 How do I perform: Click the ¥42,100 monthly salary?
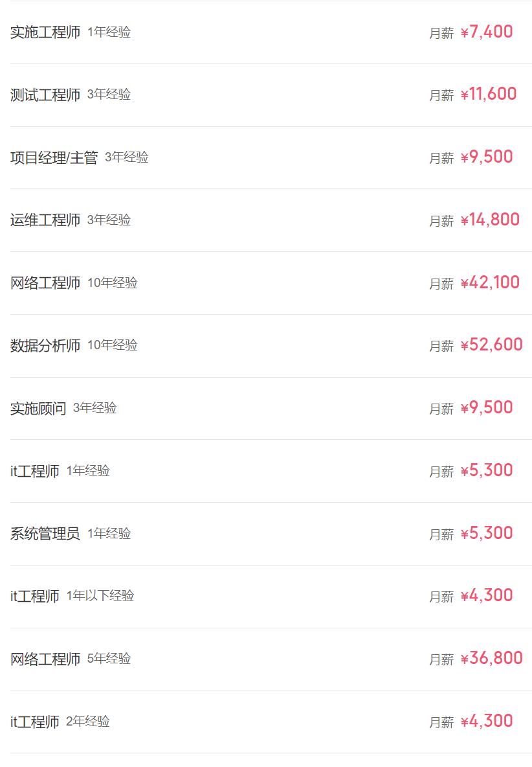coord(490,283)
